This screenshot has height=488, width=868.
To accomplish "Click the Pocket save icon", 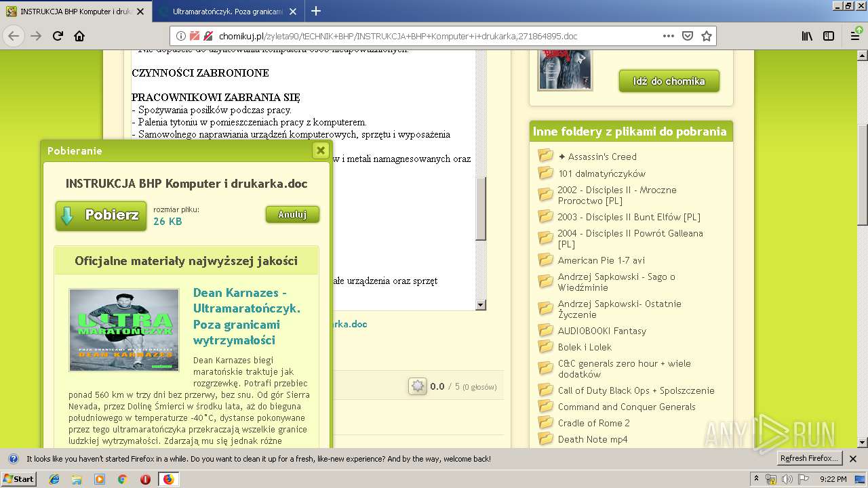I will pyautogui.click(x=688, y=36).
